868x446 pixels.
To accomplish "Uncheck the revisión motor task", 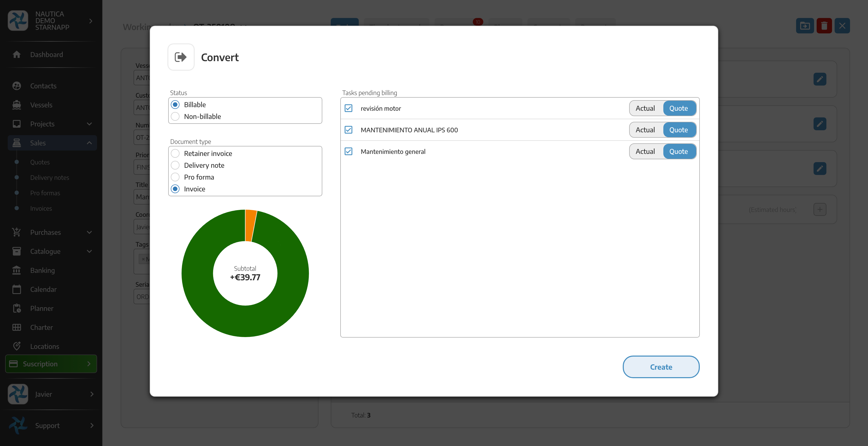I will (348, 108).
